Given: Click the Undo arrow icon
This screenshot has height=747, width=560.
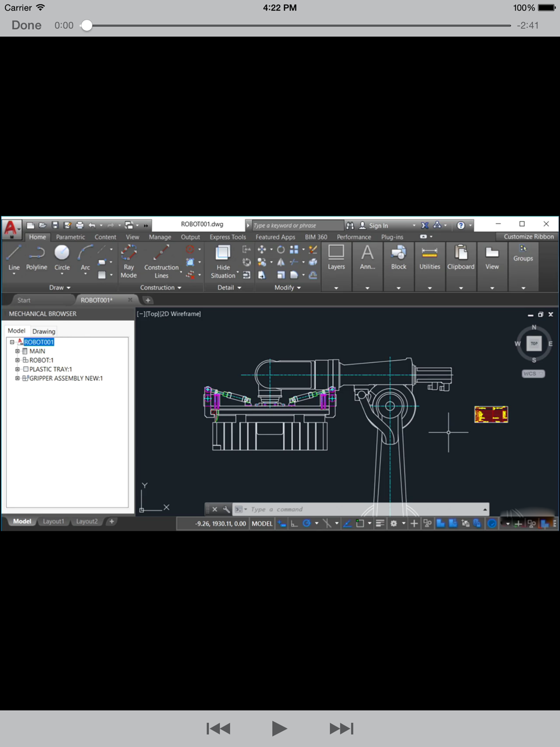Looking at the screenshot, I should (92, 225).
